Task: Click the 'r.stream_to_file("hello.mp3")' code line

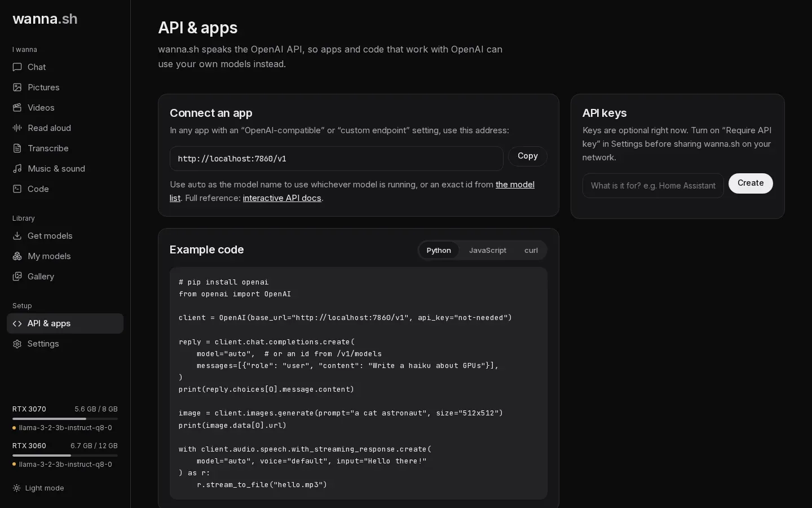Action: click(262, 485)
